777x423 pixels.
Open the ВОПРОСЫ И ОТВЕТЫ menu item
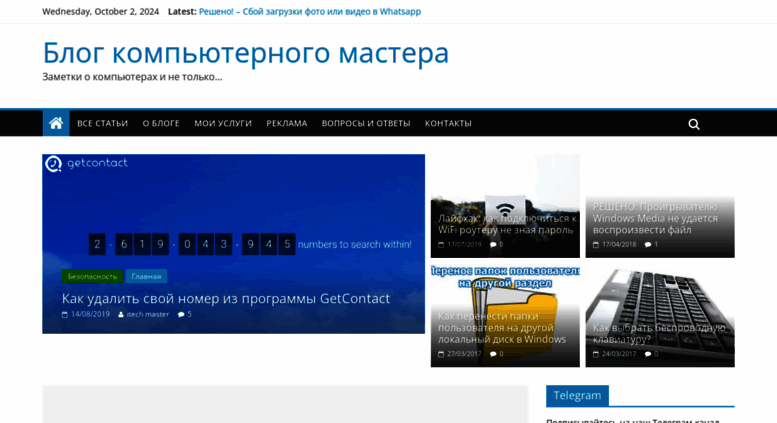click(366, 123)
